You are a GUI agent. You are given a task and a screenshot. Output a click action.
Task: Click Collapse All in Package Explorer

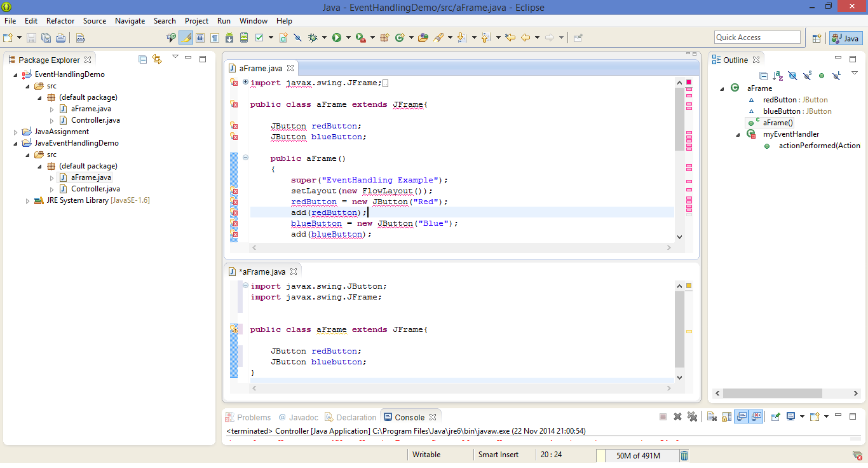(142, 60)
